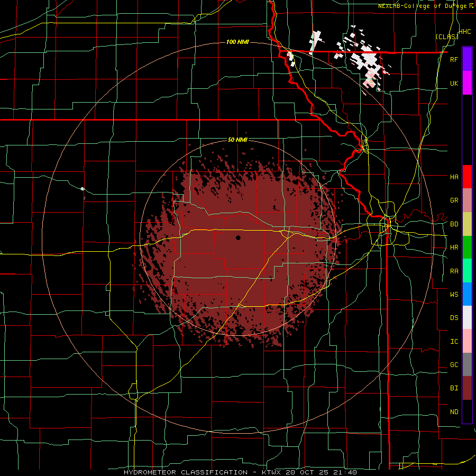Click the HA red legend swatch

point(467,177)
